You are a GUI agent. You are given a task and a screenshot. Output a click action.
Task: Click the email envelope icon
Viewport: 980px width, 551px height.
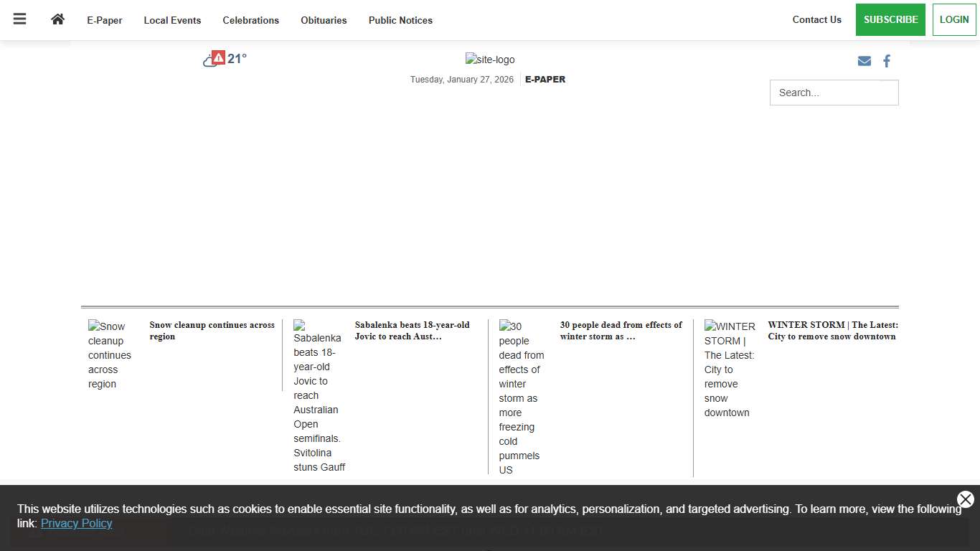864,61
